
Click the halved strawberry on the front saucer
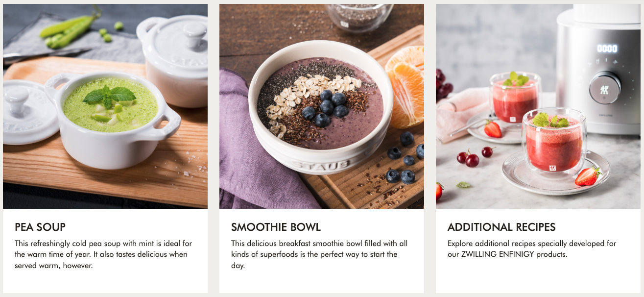pyautogui.click(x=588, y=176)
